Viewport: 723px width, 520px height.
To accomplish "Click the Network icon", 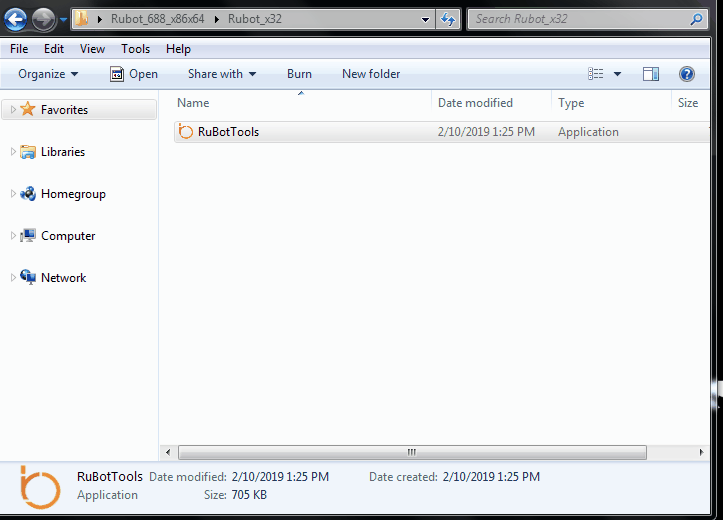I will click(x=28, y=277).
